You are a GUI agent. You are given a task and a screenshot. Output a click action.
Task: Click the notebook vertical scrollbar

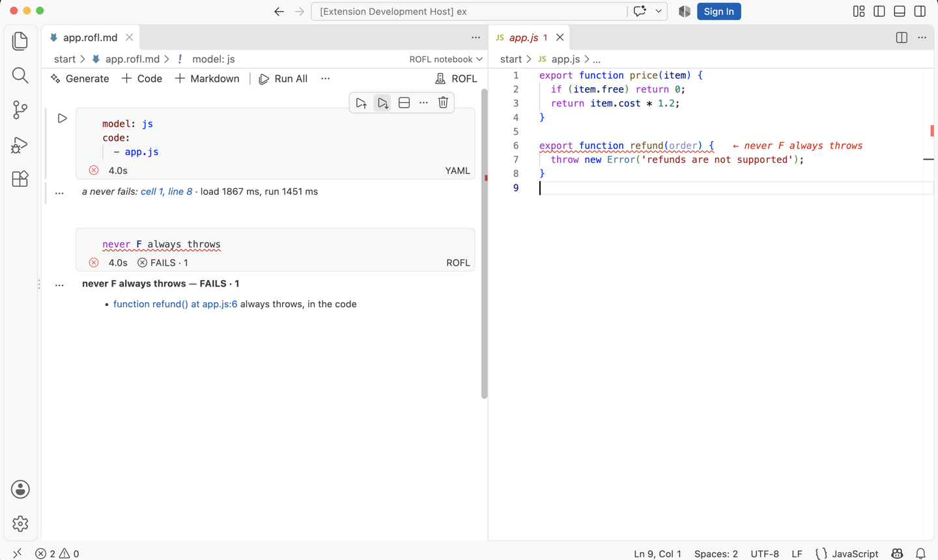tap(484, 244)
